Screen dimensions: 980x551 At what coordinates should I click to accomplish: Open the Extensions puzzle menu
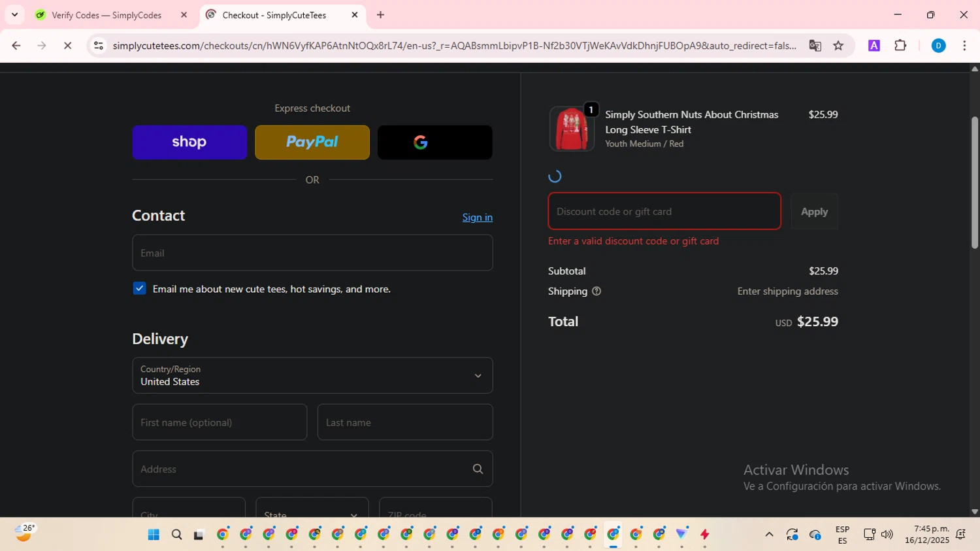pyautogui.click(x=900, y=46)
